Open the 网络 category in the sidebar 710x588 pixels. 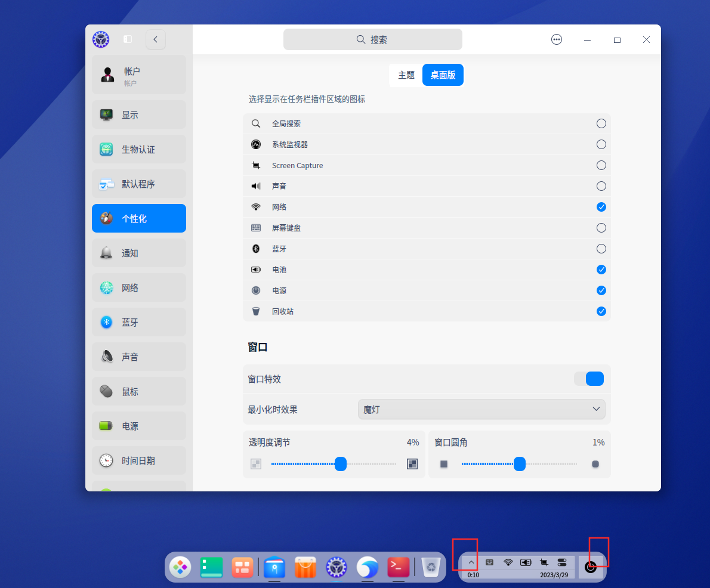138,287
